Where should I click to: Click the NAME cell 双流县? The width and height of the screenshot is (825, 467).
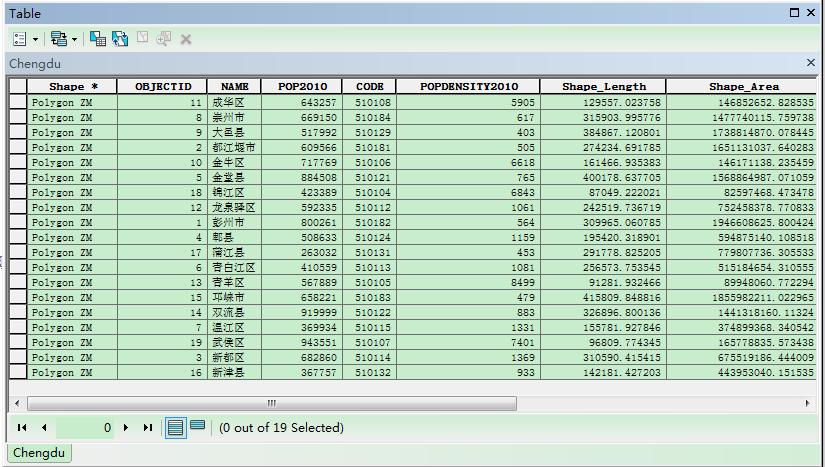(x=234, y=312)
